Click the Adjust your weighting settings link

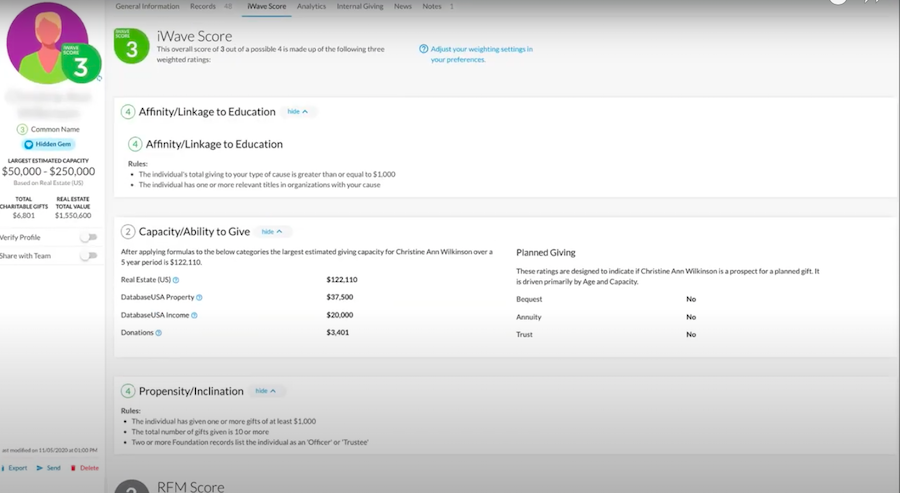pyautogui.click(x=482, y=54)
